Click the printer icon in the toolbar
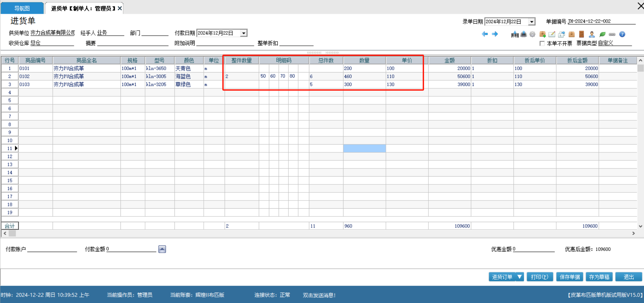 524,34
